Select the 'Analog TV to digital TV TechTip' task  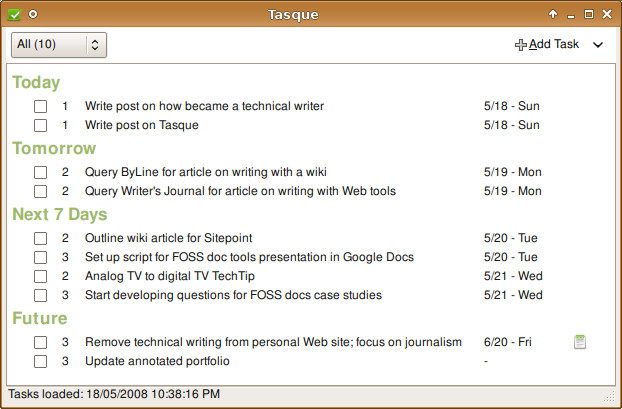[x=170, y=276]
